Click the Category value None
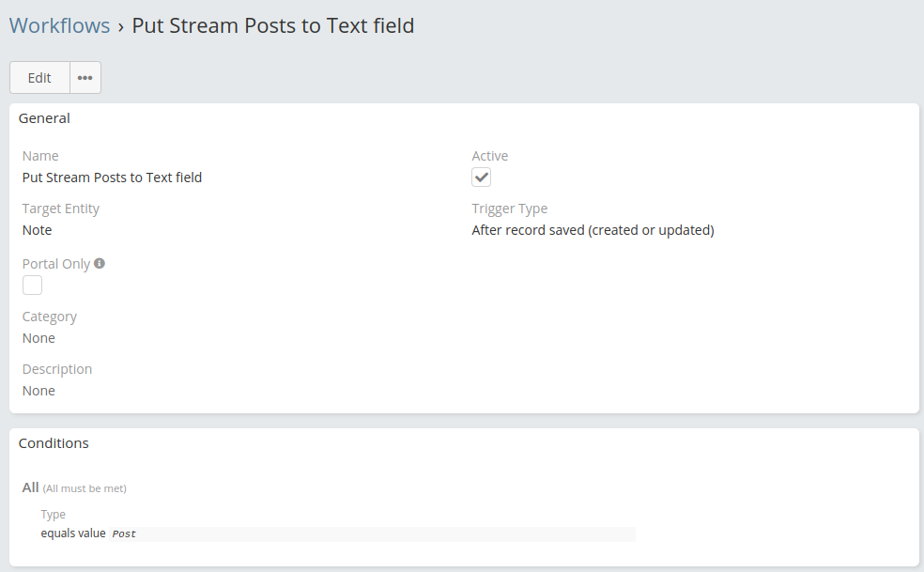The image size is (924, 572). 38,338
